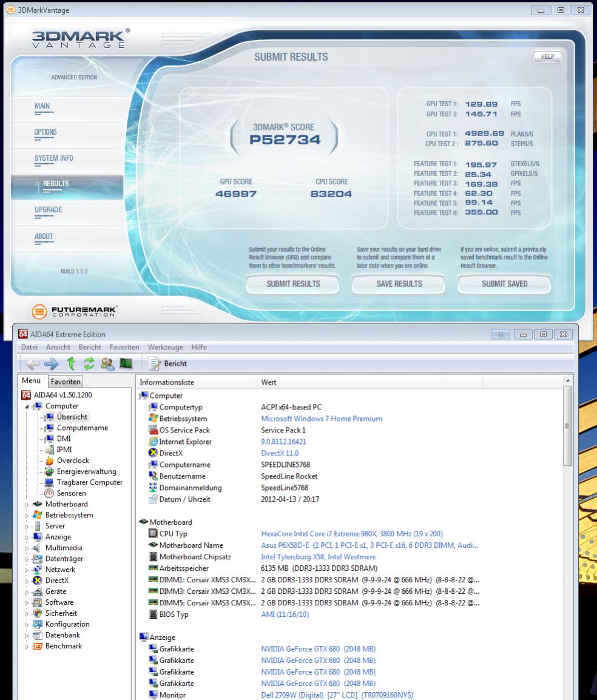Open the Asus P6X58D-E motherboard link
This screenshot has height=700, width=597.
[x=369, y=545]
